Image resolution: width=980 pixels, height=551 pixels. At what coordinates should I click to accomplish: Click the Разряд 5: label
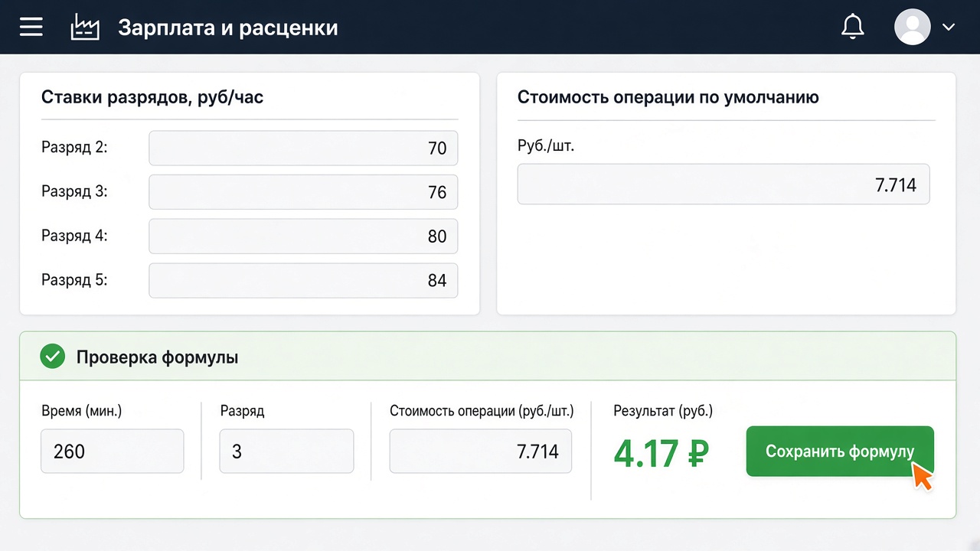tap(74, 280)
